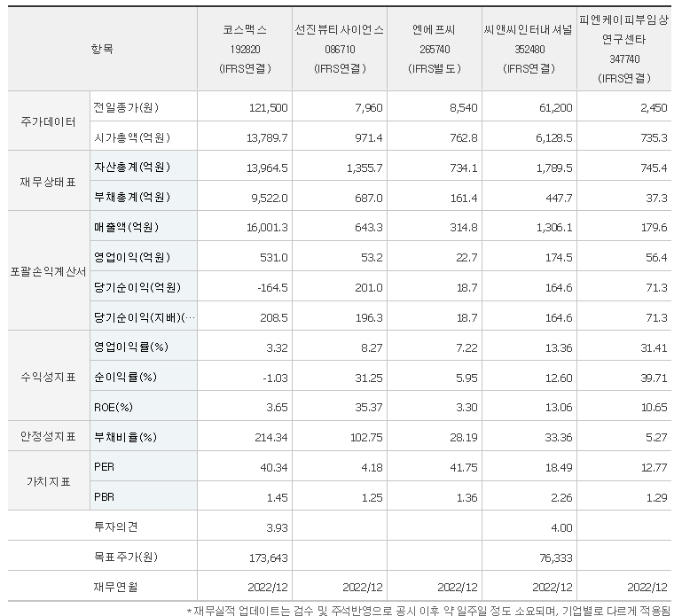682x616 pixels.
Task: Click PER value 40.34
Action: pos(273,468)
